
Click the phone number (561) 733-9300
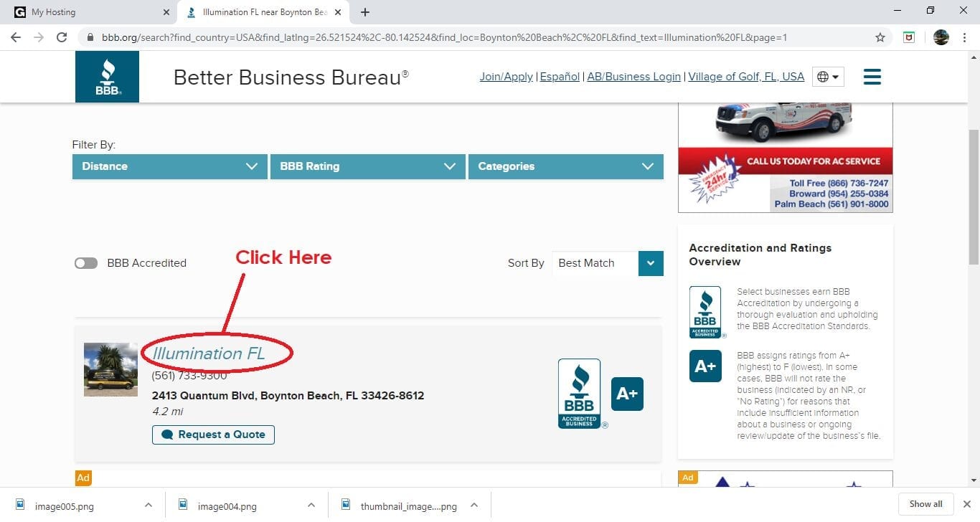[x=189, y=376]
